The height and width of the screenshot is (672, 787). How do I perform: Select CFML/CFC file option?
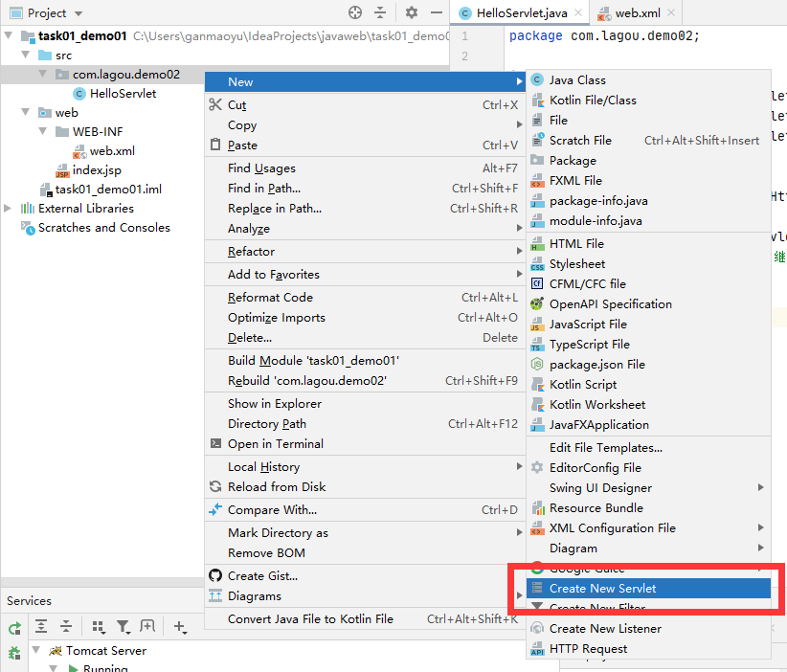(x=648, y=284)
